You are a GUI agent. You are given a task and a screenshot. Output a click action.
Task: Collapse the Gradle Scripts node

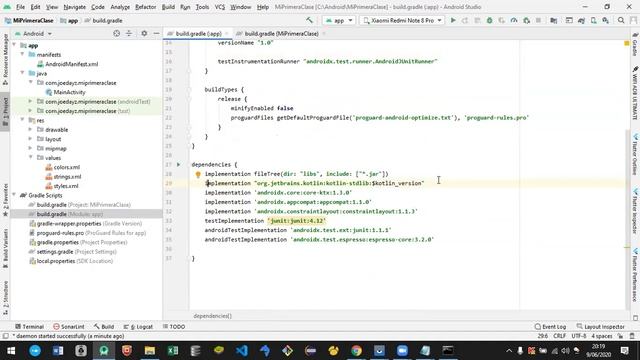15,195
